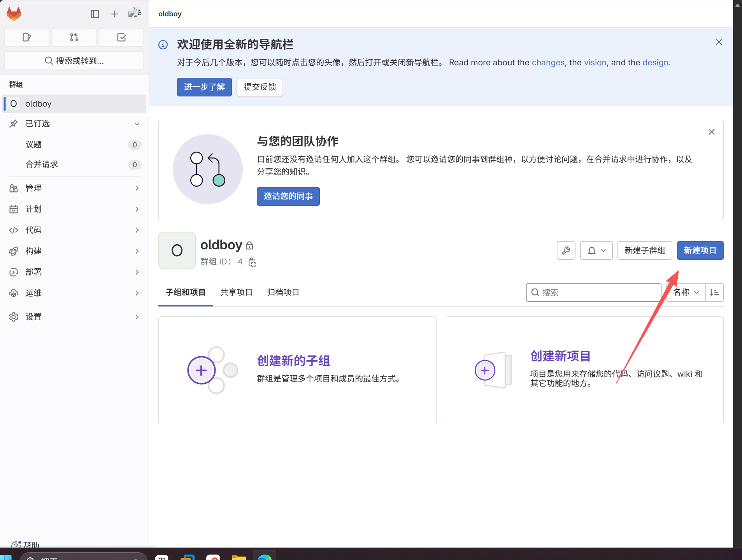The width and height of the screenshot is (742, 560).
Task: Click the 邀请您的同事 button
Action: coord(288,196)
